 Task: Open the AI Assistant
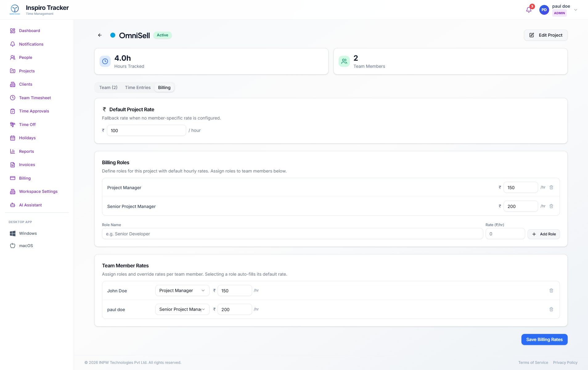[30, 205]
